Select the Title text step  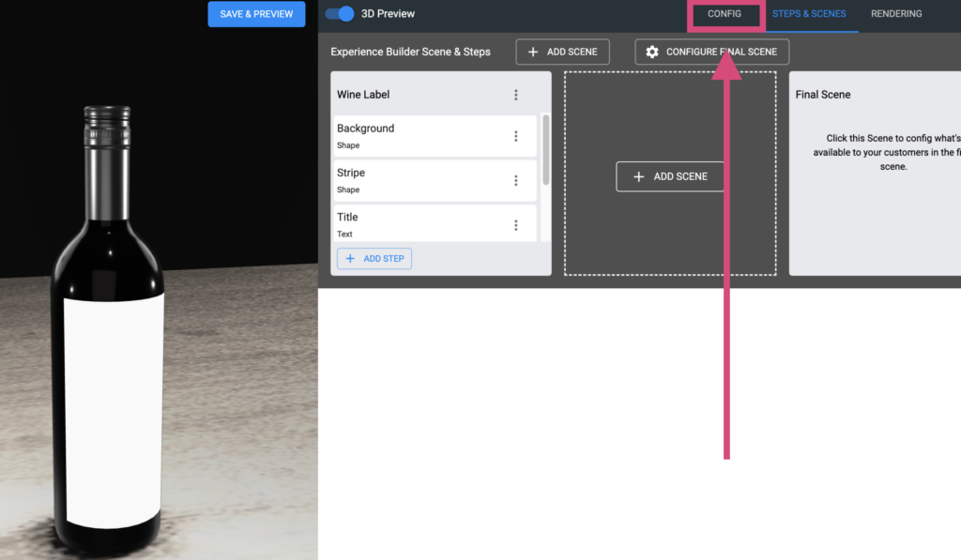435,223
